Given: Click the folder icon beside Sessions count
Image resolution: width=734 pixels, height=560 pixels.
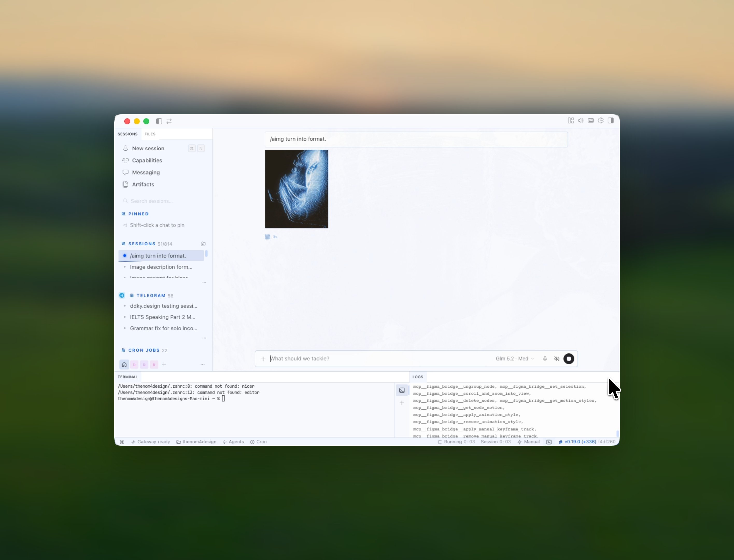Looking at the screenshot, I should (x=203, y=244).
